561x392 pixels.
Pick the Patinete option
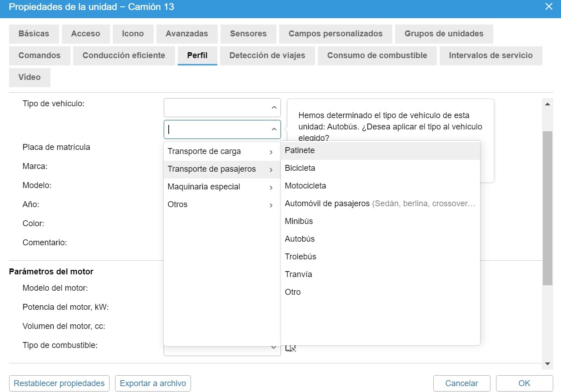(x=300, y=150)
